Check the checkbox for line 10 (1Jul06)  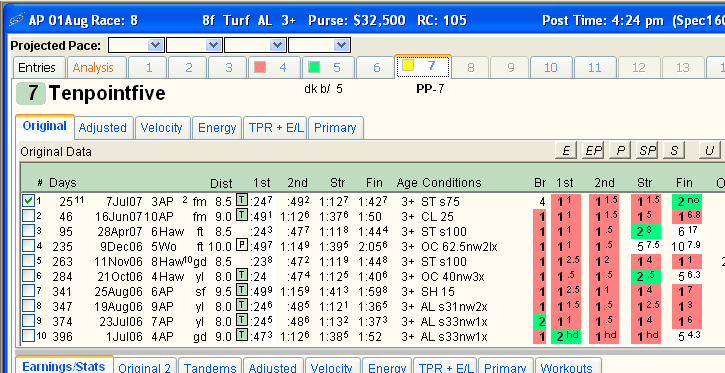(29, 336)
